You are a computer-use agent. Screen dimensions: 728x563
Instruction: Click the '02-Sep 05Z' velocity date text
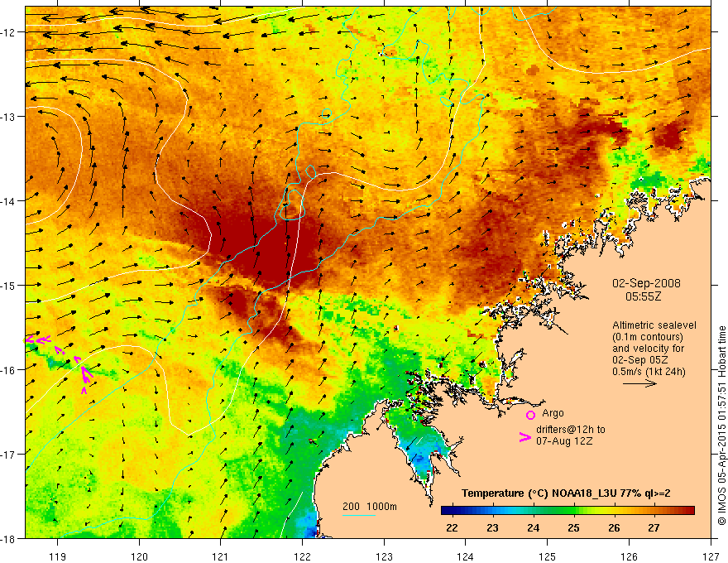pos(640,360)
